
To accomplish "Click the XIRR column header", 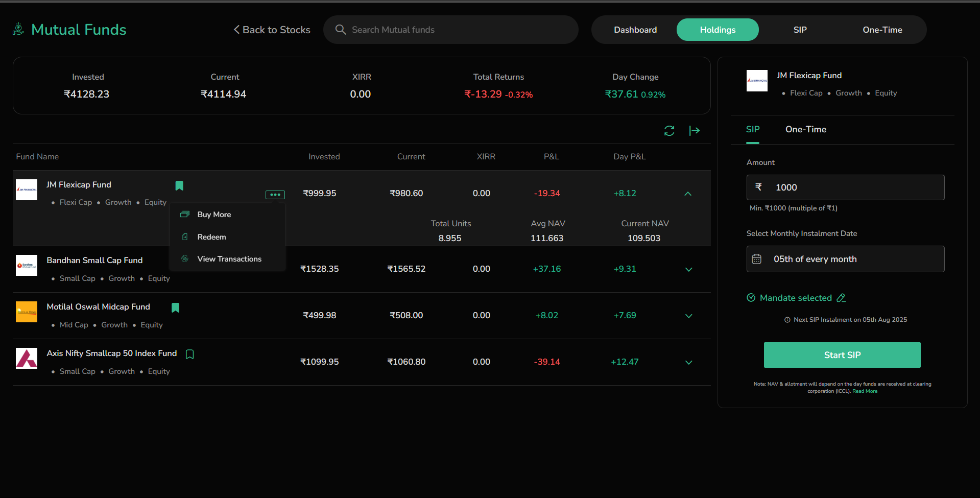I will (486, 157).
